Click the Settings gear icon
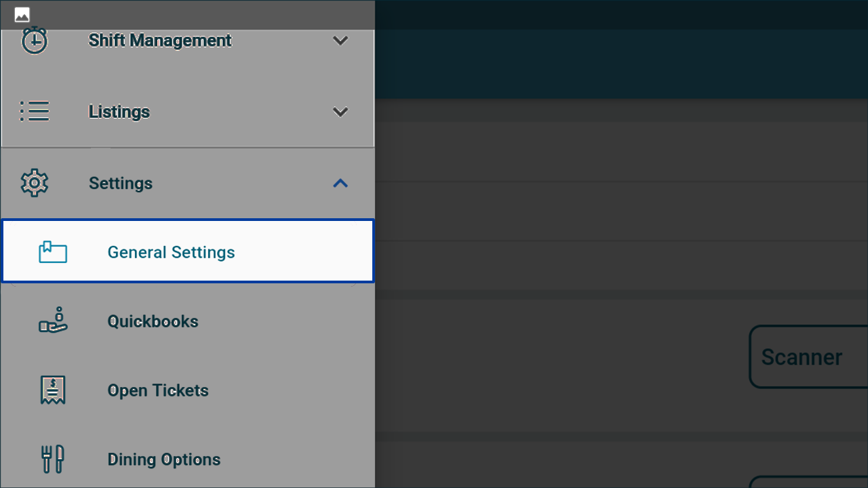 [35, 183]
